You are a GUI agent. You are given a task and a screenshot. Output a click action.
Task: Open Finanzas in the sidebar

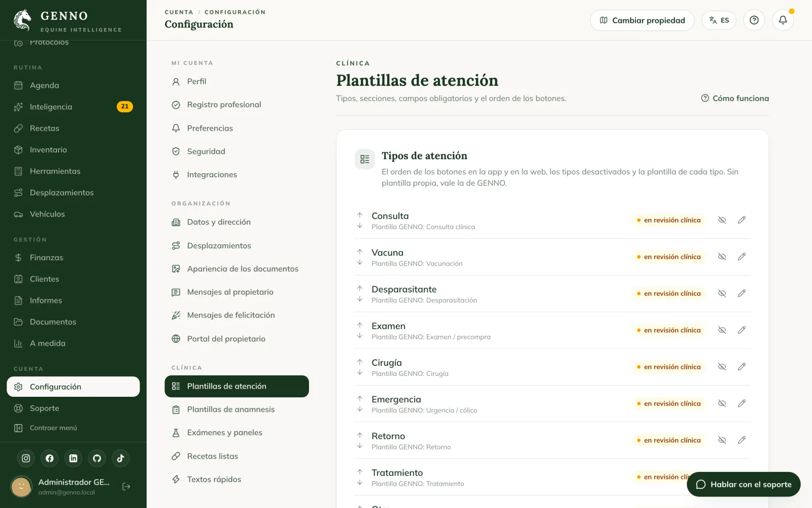(73, 258)
